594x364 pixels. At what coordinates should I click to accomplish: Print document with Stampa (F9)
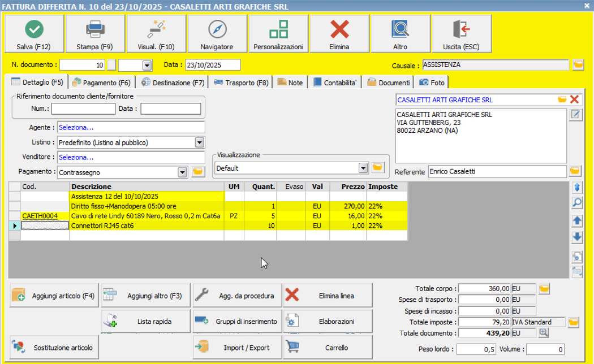point(94,28)
